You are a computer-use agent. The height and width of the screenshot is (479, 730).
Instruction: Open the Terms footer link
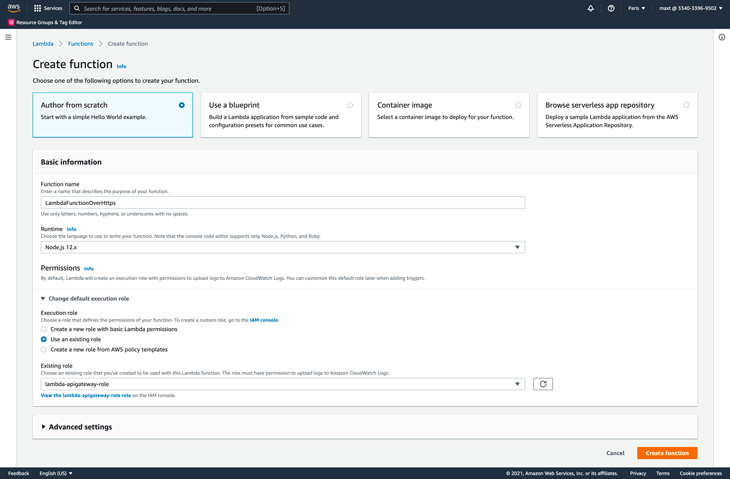pyautogui.click(x=663, y=473)
